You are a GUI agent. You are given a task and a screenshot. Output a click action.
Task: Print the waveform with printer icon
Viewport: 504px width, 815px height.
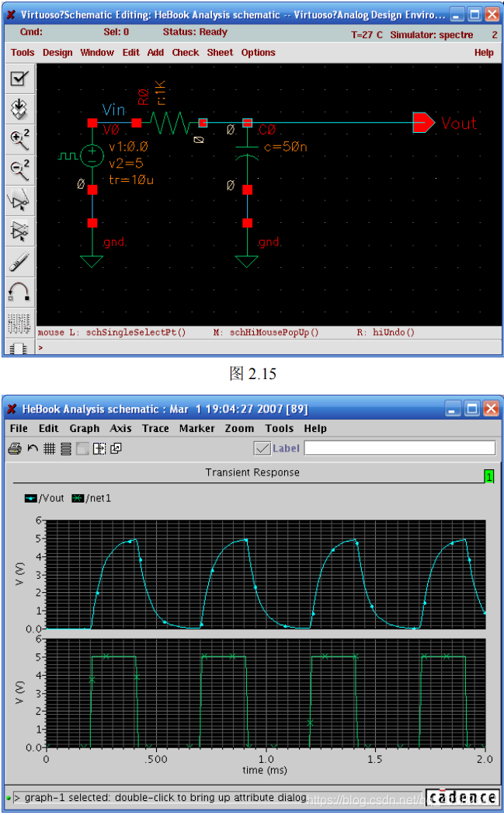pyautogui.click(x=15, y=448)
